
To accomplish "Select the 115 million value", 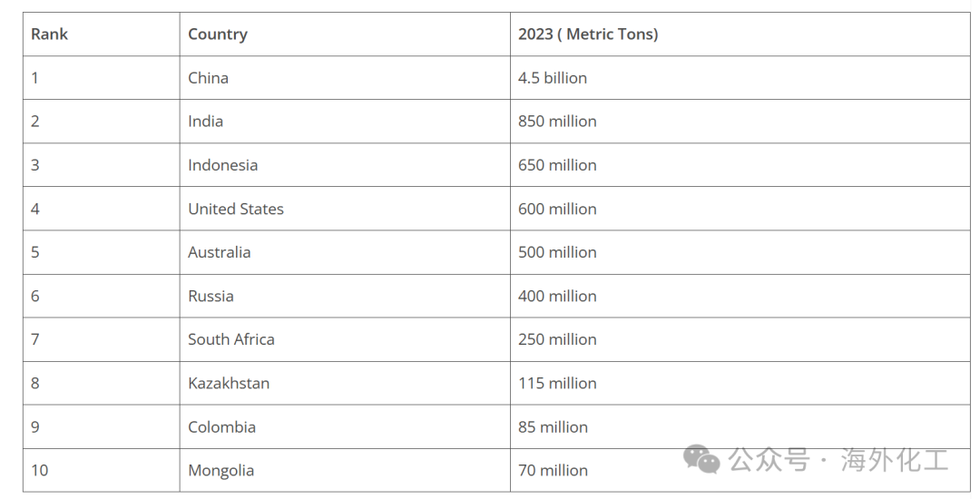I will coord(557,383).
